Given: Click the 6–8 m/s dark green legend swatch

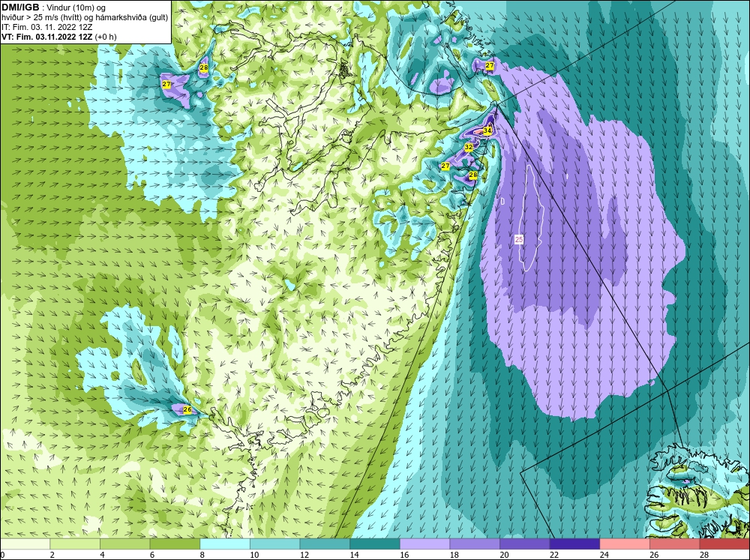Looking at the screenshot, I should (175, 544).
